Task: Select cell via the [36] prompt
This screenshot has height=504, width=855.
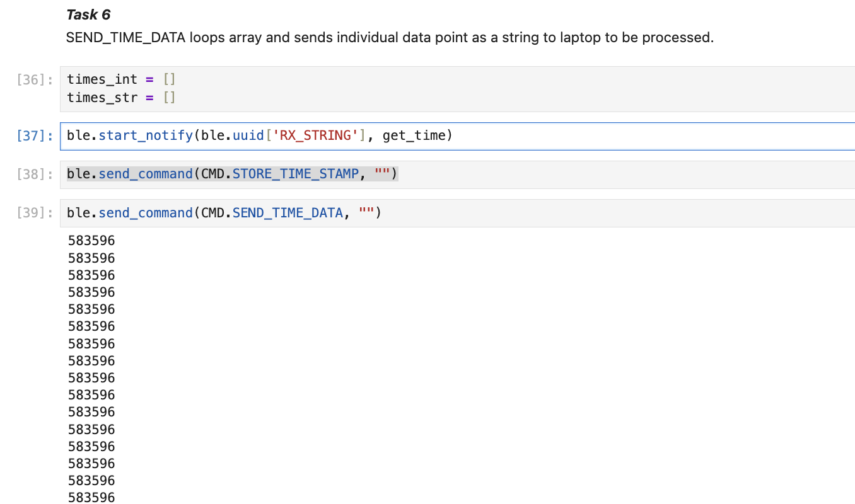Action: coord(36,80)
